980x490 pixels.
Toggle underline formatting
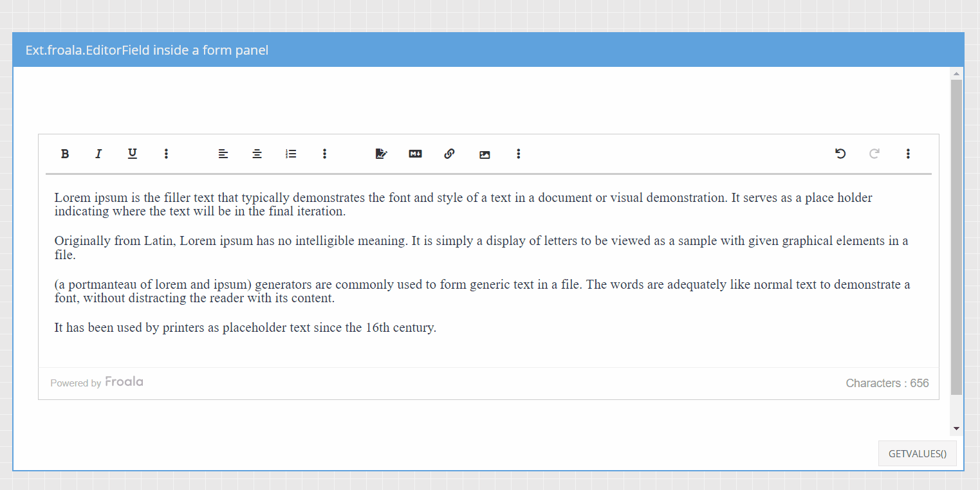click(133, 154)
